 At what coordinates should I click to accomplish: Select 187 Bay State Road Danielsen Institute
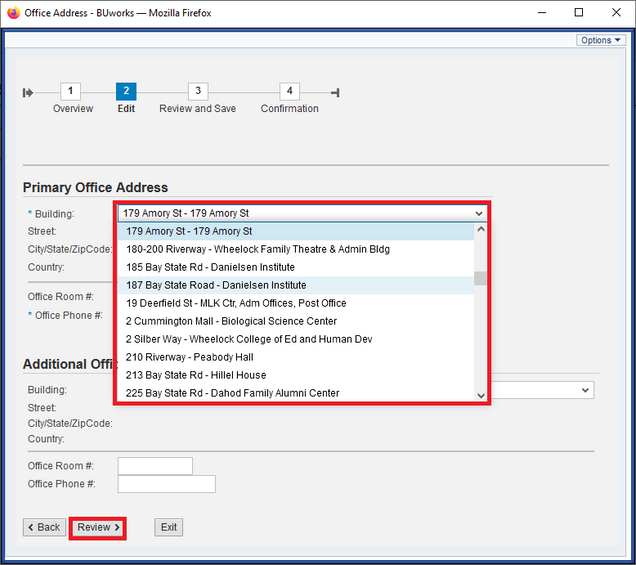point(296,285)
